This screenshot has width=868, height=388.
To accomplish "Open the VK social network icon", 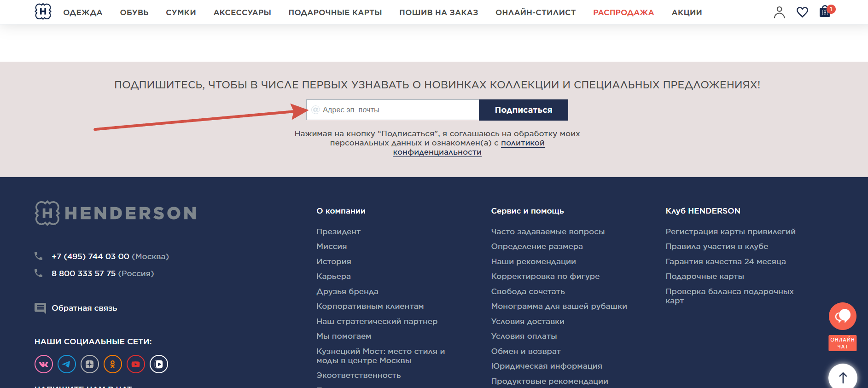I will (44, 364).
